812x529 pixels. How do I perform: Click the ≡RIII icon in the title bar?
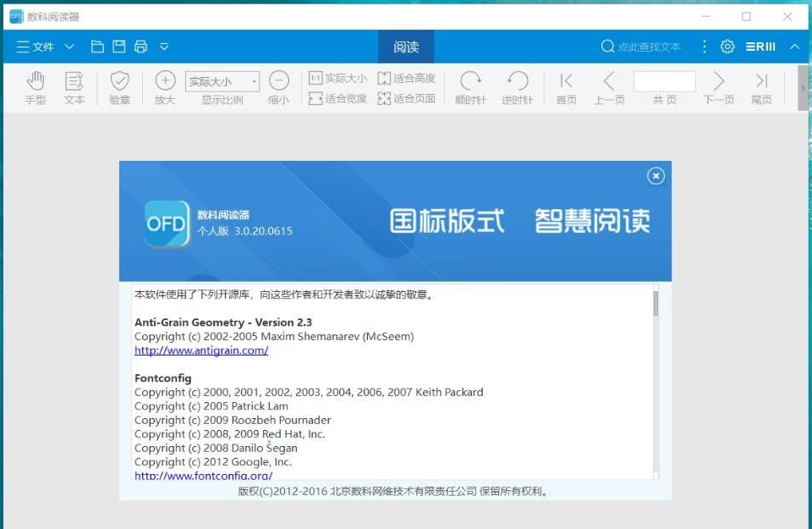tap(760, 47)
